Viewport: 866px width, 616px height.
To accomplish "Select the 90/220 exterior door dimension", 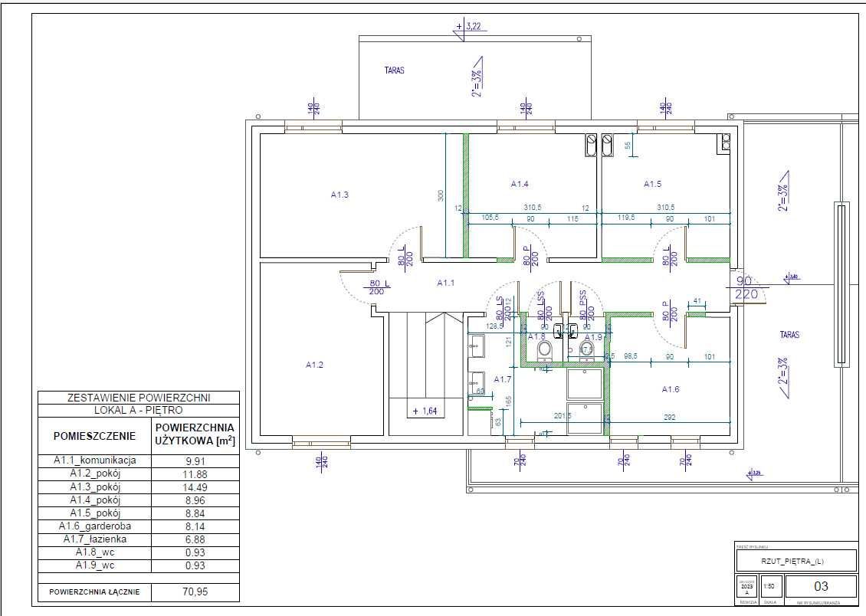I will click(746, 287).
